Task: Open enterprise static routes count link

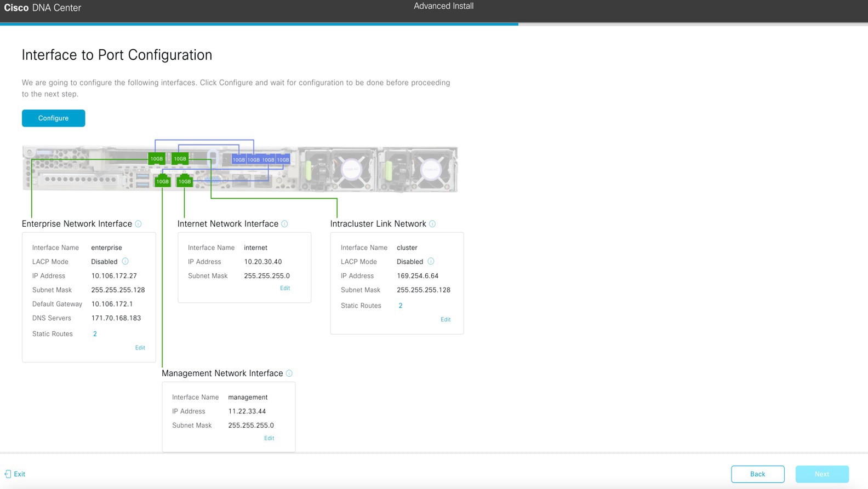Action: (x=95, y=334)
